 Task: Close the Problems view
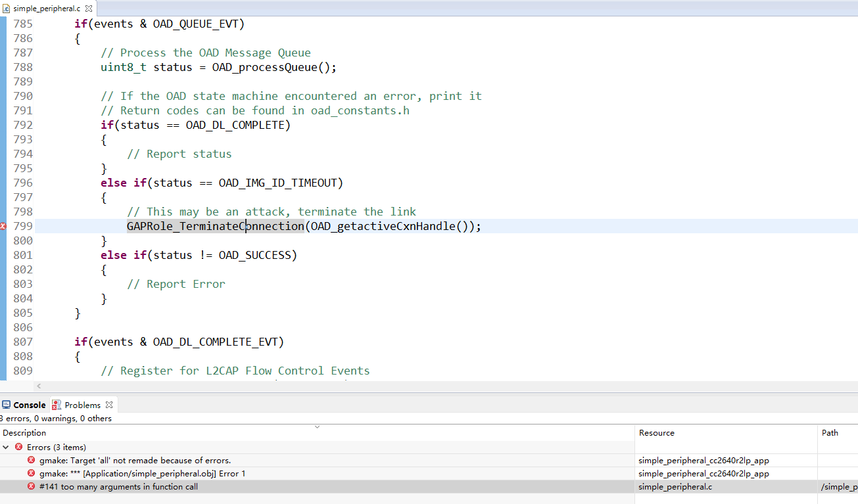pyautogui.click(x=109, y=405)
